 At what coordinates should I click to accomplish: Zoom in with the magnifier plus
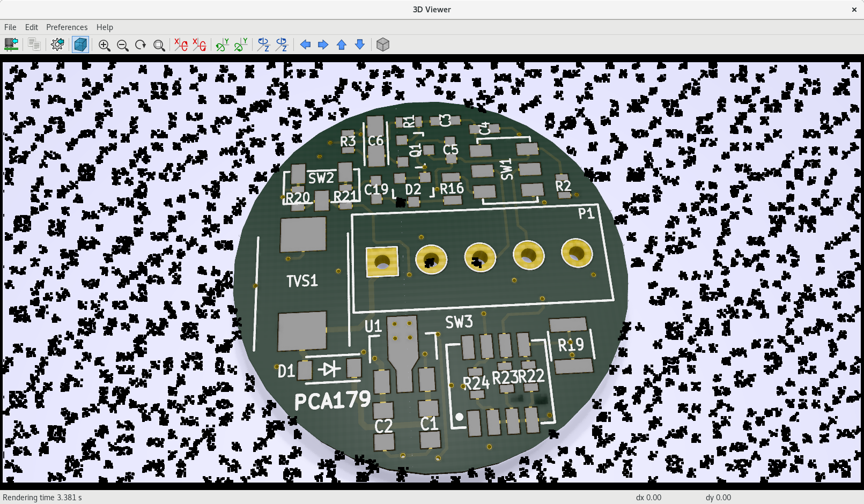pos(104,45)
